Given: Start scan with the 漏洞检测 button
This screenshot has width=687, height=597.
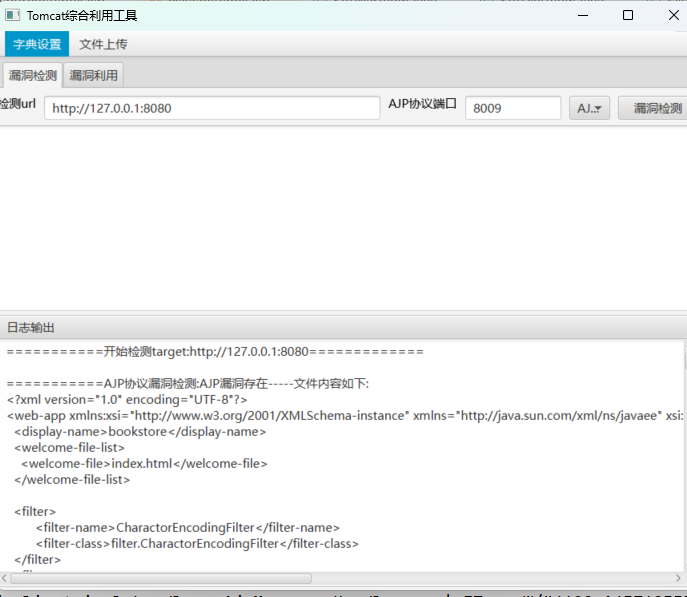Looking at the screenshot, I should tap(655, 108).
